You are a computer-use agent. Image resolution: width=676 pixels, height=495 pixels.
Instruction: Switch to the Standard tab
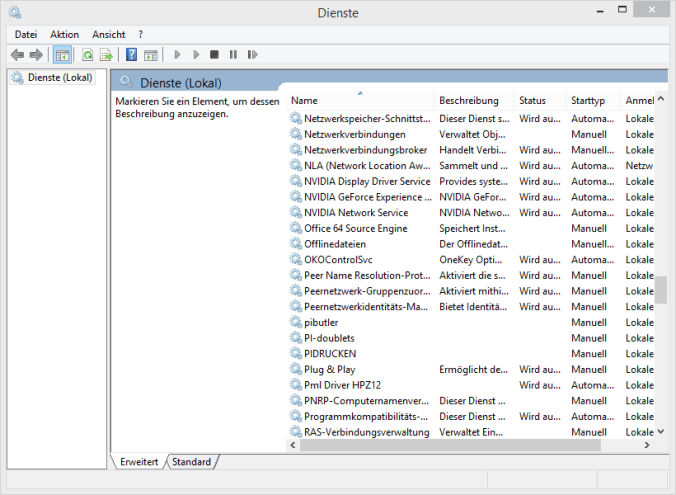click(192, 462)
